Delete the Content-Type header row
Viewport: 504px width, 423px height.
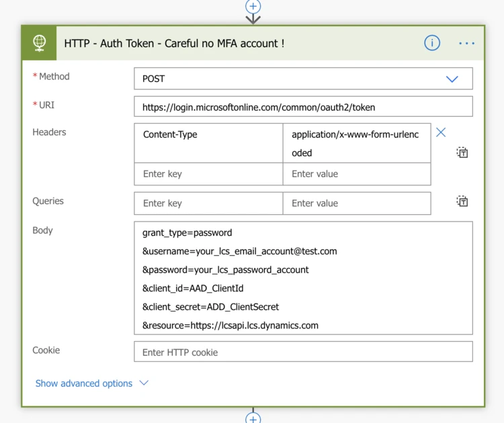(441, 132)
